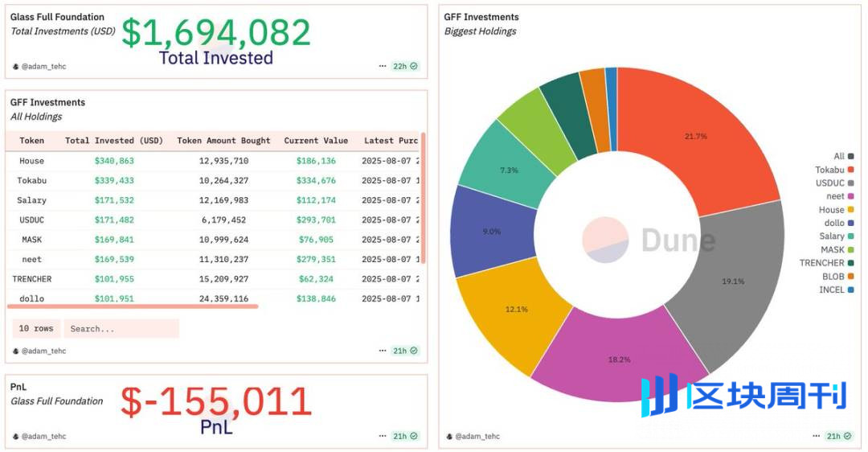
Task: Open the three-dot menu on All Holdings panel
Action: (x=383, y=351)
